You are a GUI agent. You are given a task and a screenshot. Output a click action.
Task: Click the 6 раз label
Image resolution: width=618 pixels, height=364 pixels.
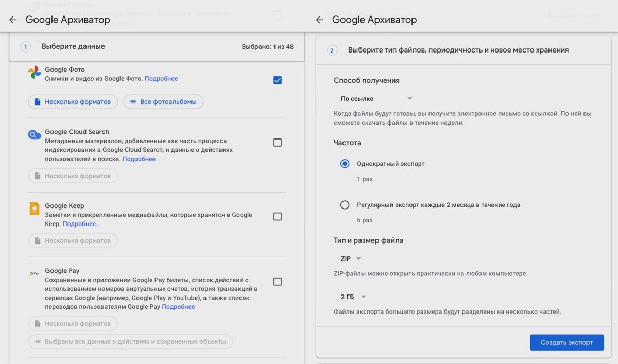pyautogui.click(x=365, y=220)
